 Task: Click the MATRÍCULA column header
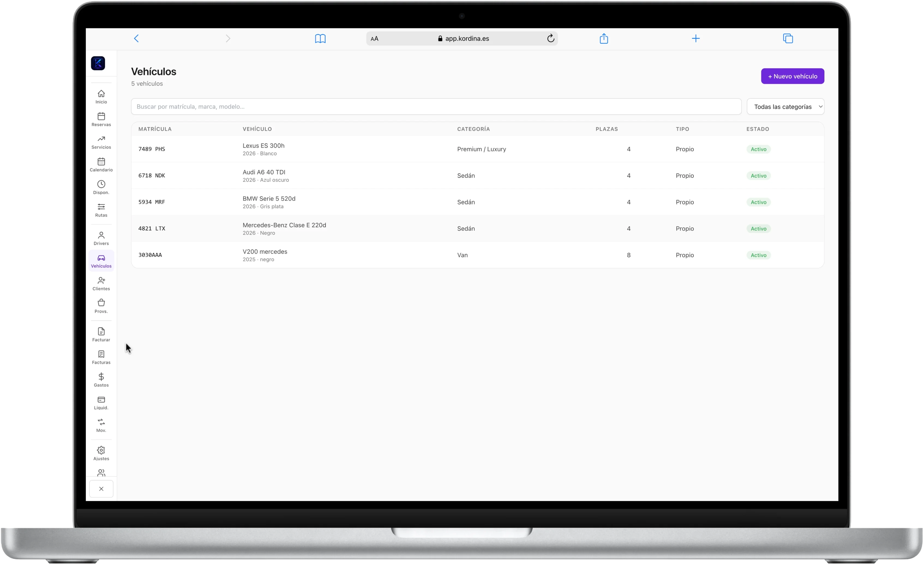pyautogui.click(x=155, y=129)
